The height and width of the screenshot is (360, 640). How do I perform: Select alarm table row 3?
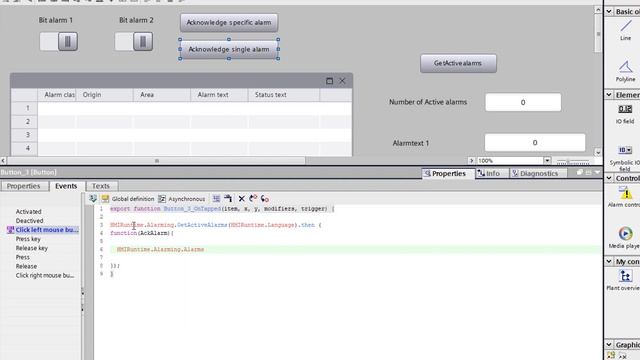(x=182, y=135)
